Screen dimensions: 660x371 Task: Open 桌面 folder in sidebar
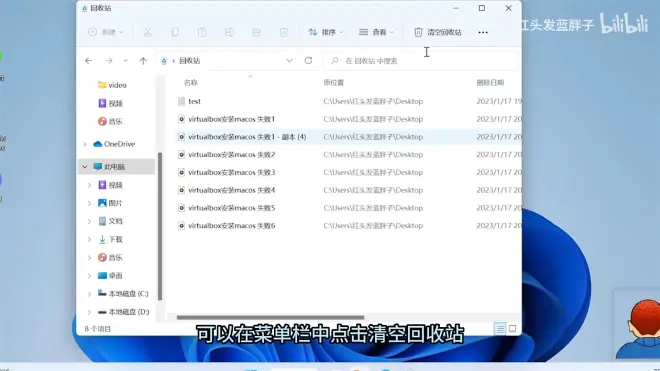point(110,275)
